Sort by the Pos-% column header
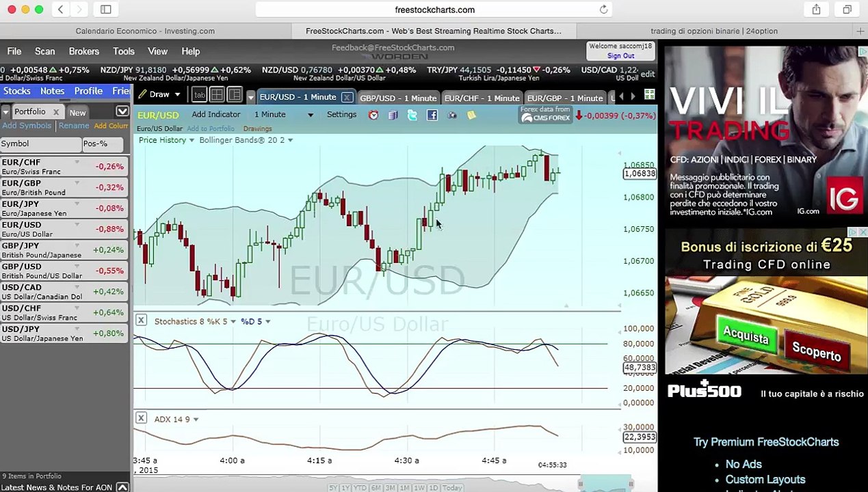This screenshot has height=492, width=868. 103,143
